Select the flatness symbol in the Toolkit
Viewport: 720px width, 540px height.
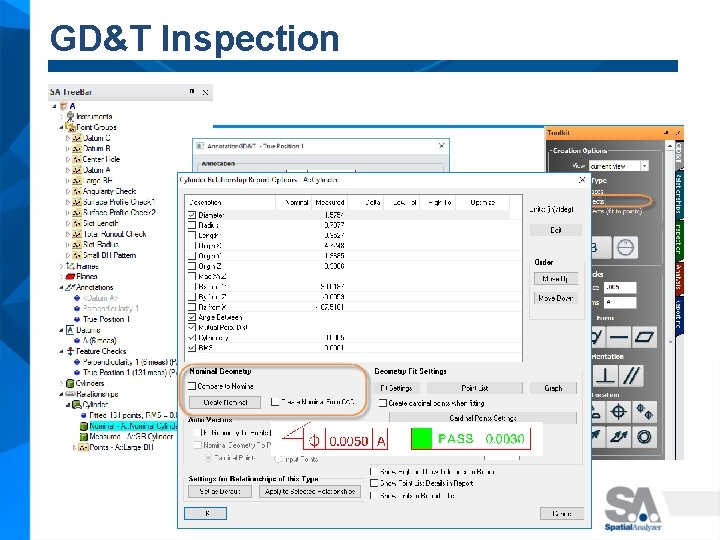click(x=645, y=337)
